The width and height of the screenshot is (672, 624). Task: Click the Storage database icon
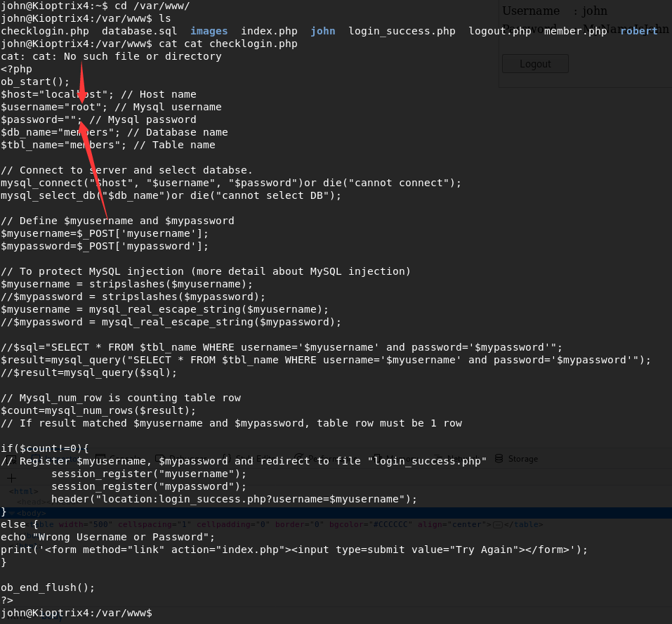point(499,459)
